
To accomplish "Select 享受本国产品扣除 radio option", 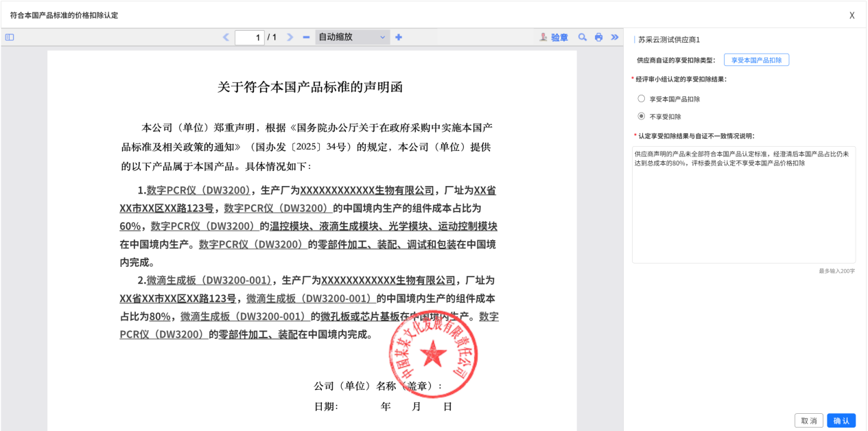I will coord(642,99).
